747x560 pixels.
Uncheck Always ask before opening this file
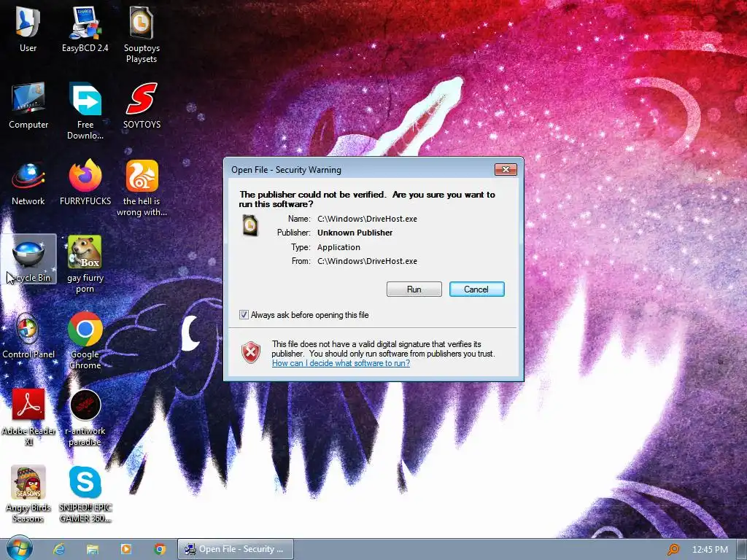244,315
